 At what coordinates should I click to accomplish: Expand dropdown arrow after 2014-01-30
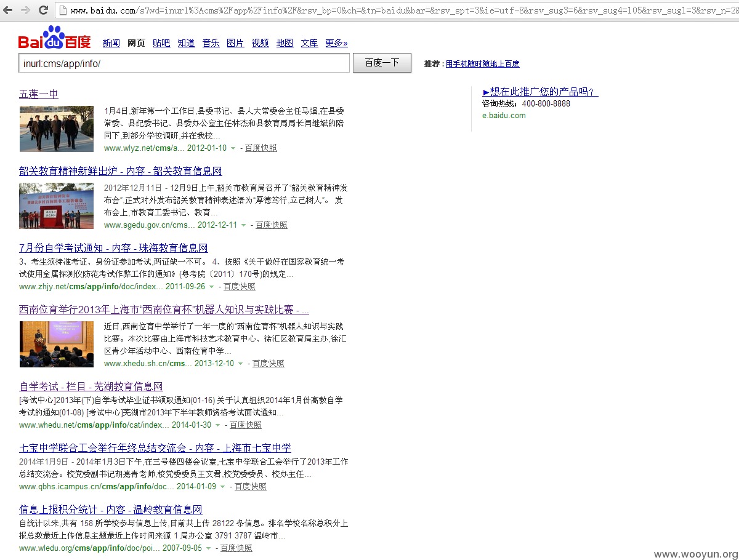[x=217, y=425]
